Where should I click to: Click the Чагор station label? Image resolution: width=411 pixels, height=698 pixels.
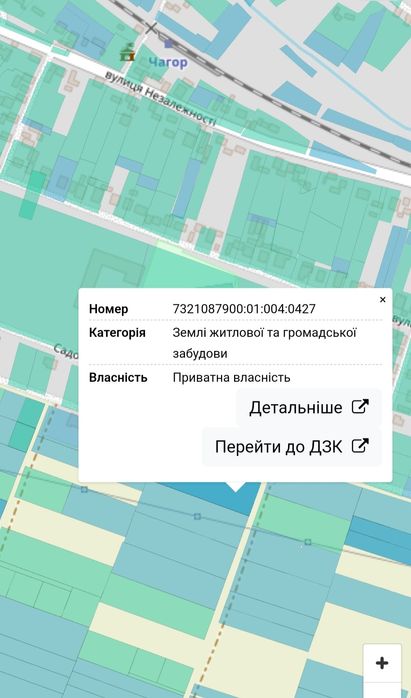168,62
